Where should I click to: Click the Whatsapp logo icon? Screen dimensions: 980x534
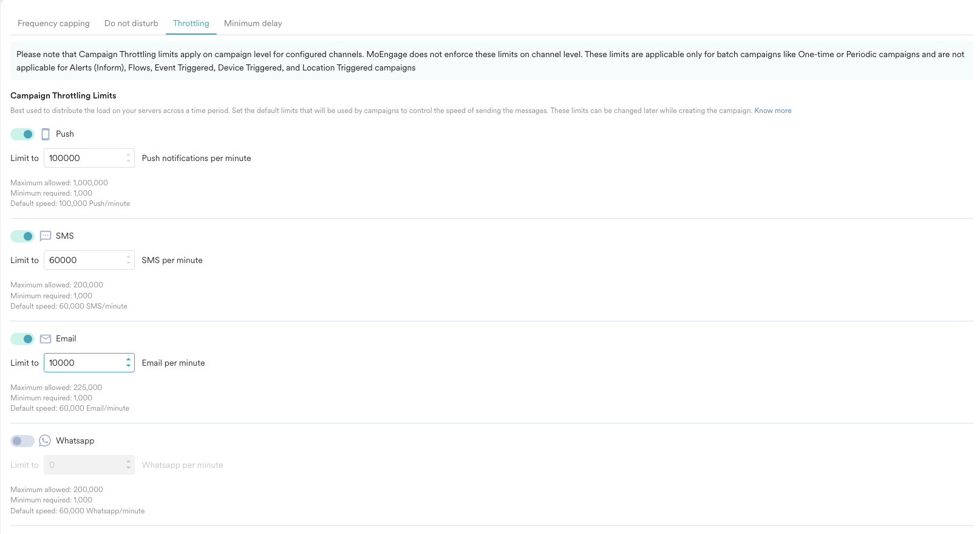click(45, 441)
